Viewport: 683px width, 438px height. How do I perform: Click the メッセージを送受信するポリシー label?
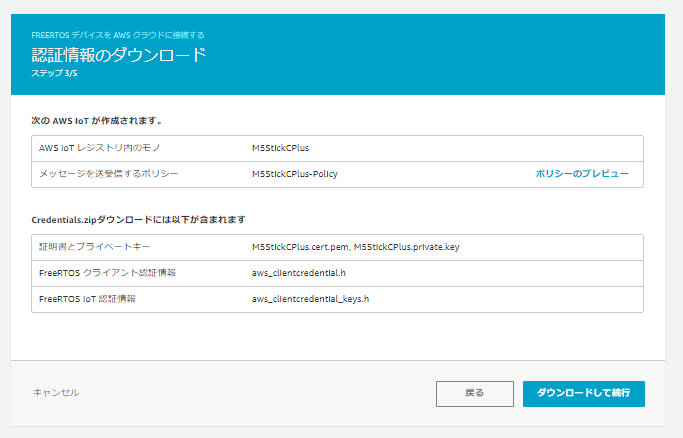coord(109,174)
